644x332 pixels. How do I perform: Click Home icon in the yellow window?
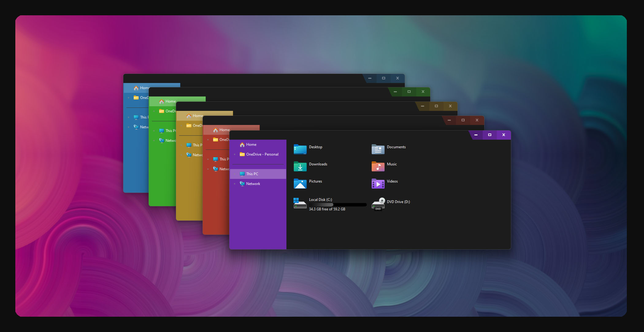tap(189, 116)
